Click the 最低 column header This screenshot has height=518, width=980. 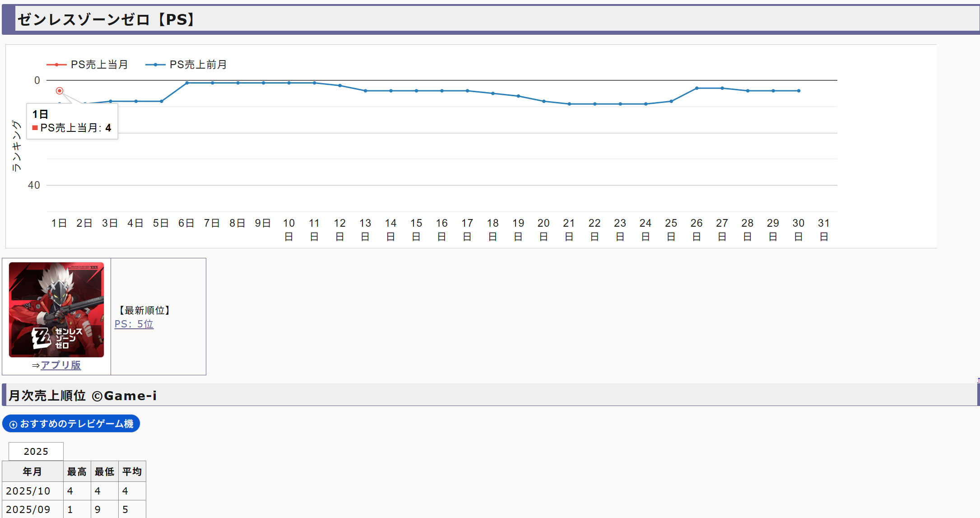click(104, 471)
